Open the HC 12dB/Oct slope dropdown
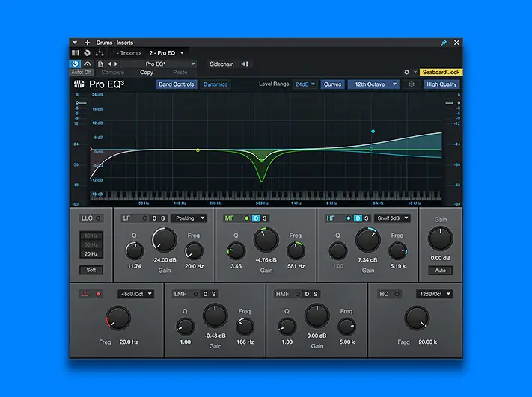 (434, 294)
